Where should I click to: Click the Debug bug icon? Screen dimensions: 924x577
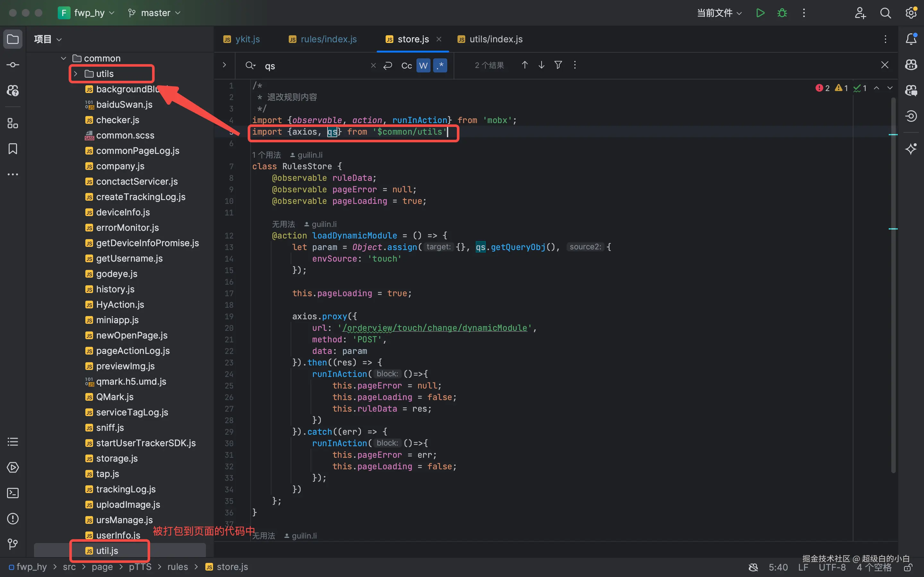(782, 13)
